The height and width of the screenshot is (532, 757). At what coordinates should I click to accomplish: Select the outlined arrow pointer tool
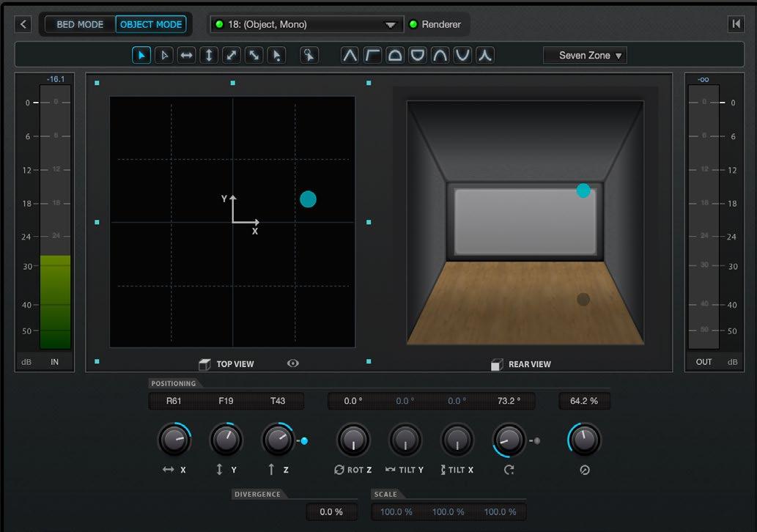[164, 56]
